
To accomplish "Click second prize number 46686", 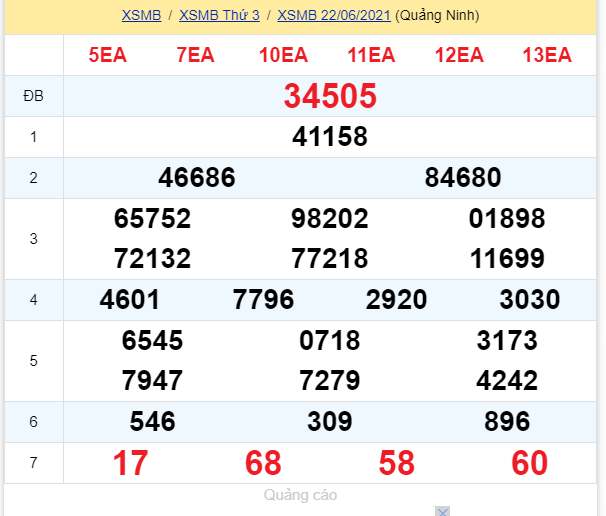I will [x=197, y=178].
